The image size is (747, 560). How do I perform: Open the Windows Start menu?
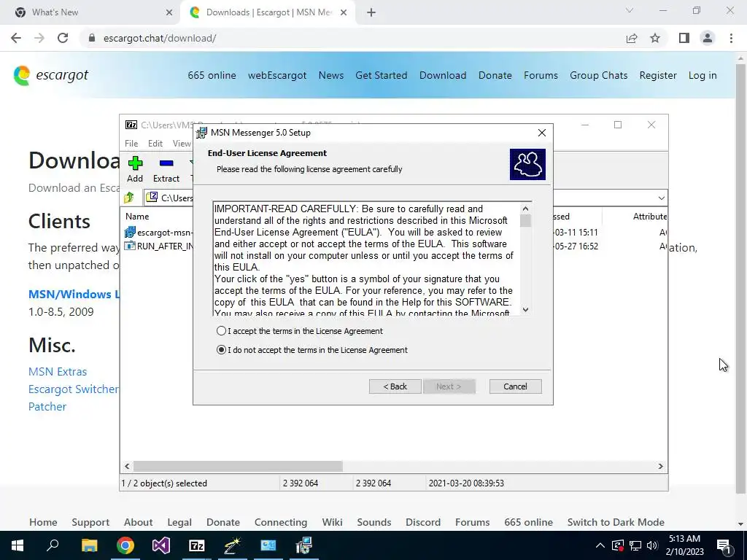(x=18, y=545)
